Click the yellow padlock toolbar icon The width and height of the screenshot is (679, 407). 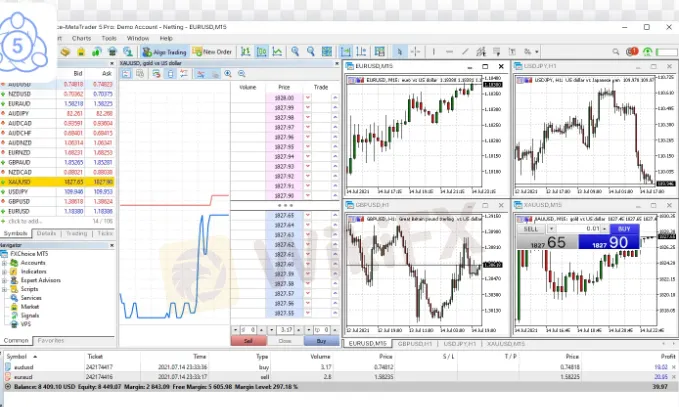coord(81,52)
